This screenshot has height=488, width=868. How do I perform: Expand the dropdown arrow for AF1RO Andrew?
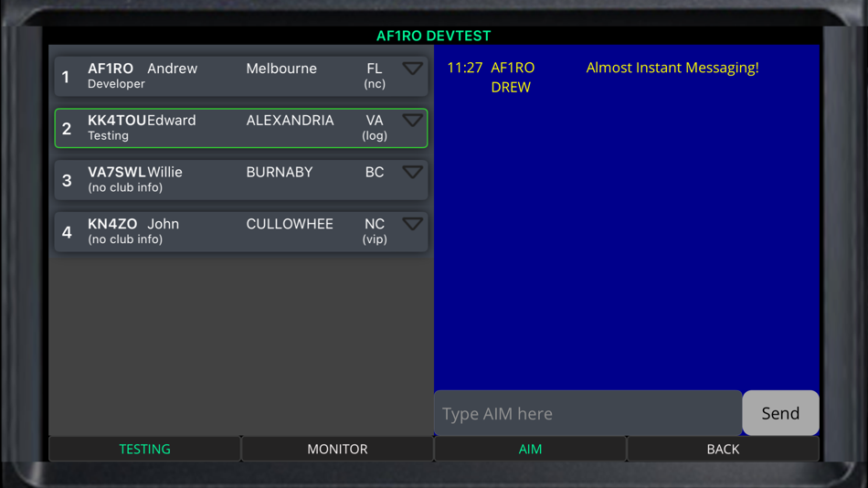click(412, 69)
